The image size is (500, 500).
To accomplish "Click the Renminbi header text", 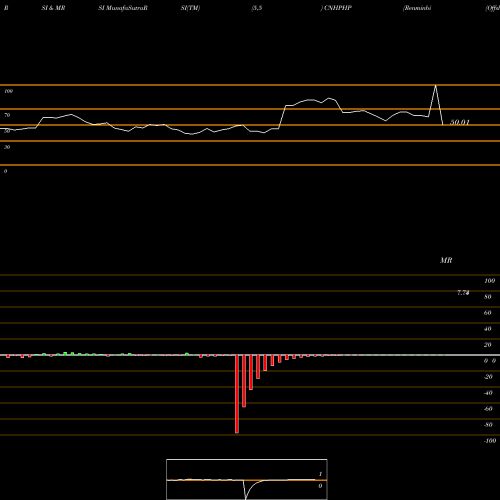I will pyautogui.click(x=417, y=8).
